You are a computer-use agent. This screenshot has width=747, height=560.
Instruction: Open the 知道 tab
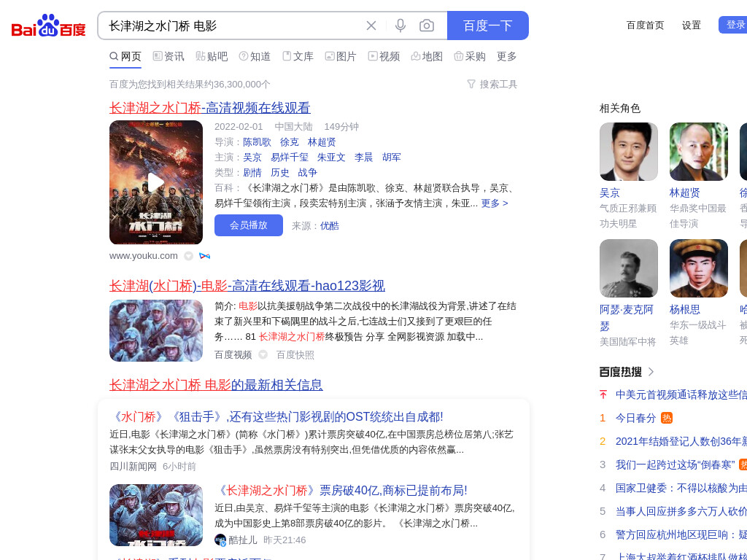255,57
